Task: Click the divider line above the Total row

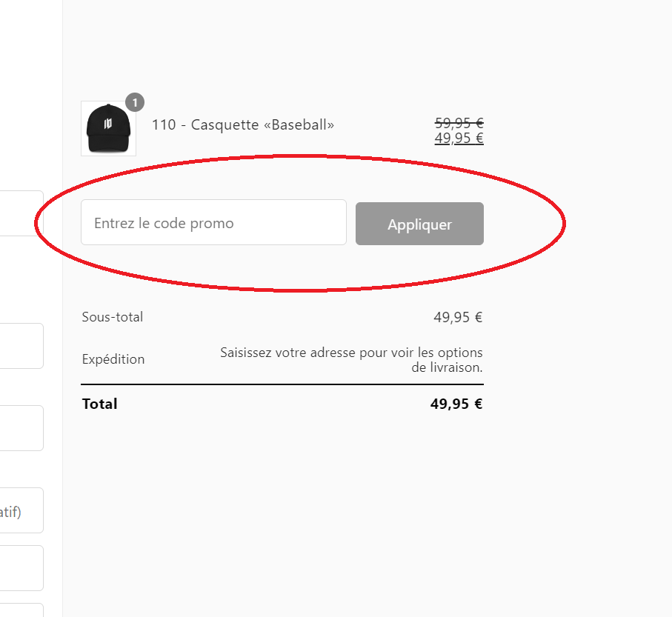Action: [282, 384]
